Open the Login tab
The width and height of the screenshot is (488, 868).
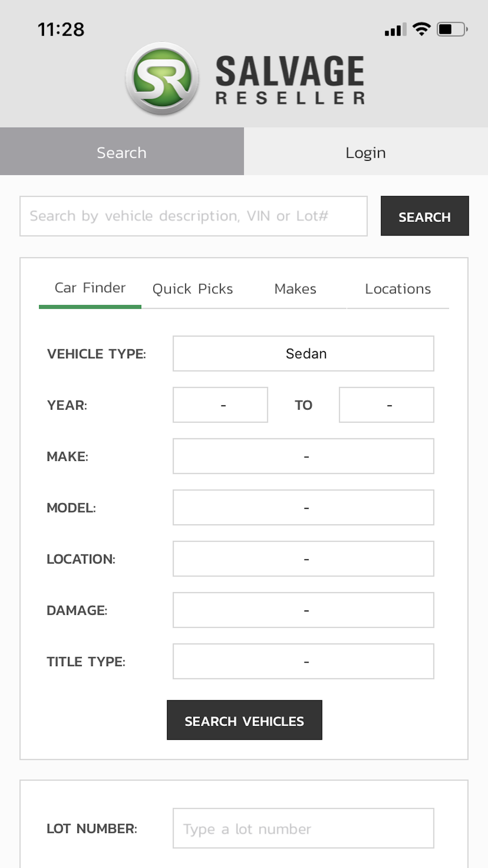366,152
